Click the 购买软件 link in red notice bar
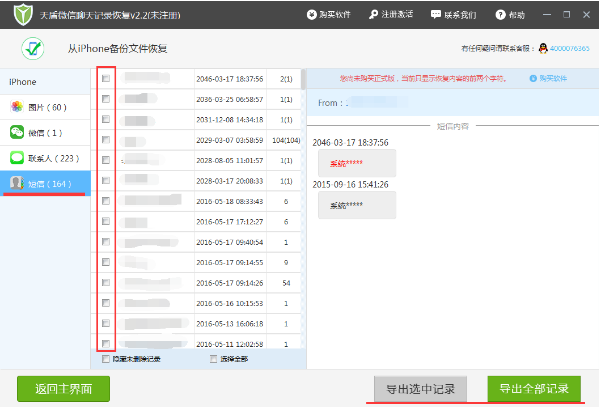The image size is (599, 407). click(x=553, y=78)
